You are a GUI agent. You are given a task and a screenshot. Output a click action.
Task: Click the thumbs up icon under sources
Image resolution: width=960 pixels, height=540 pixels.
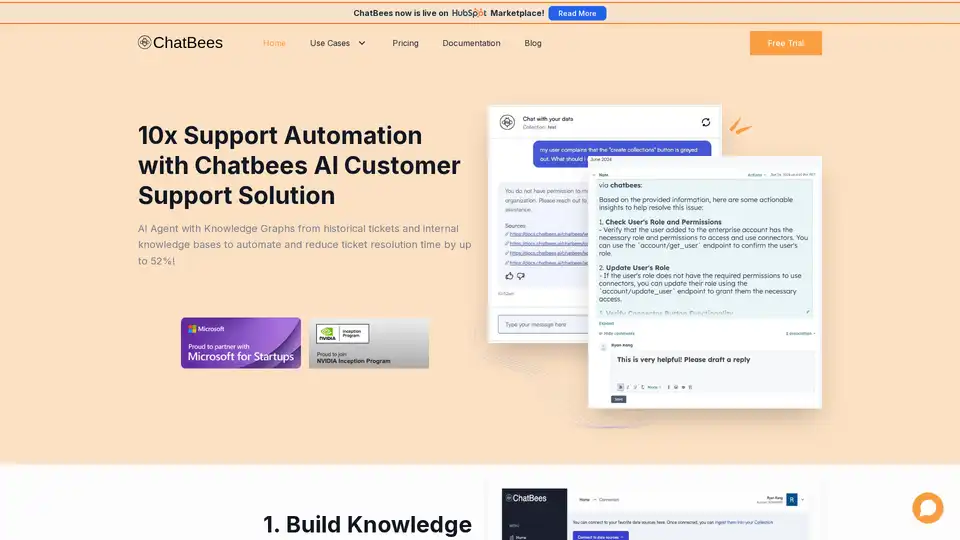[509, 275]
